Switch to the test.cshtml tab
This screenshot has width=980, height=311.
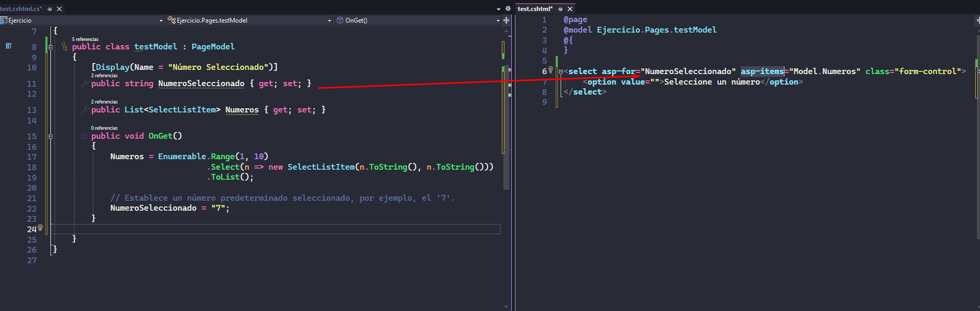pos(535,9)
